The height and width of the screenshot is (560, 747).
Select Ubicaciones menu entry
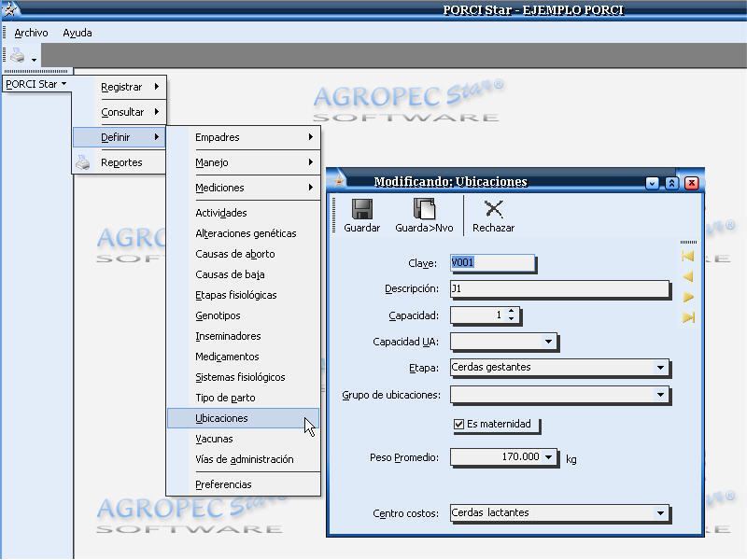[244, 418]
